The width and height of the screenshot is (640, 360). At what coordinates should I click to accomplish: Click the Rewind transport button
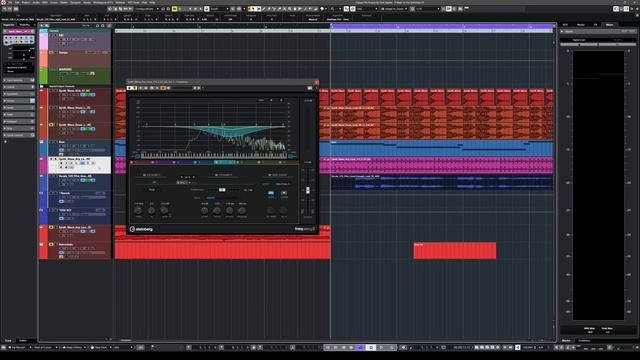[x=344, y=347]
